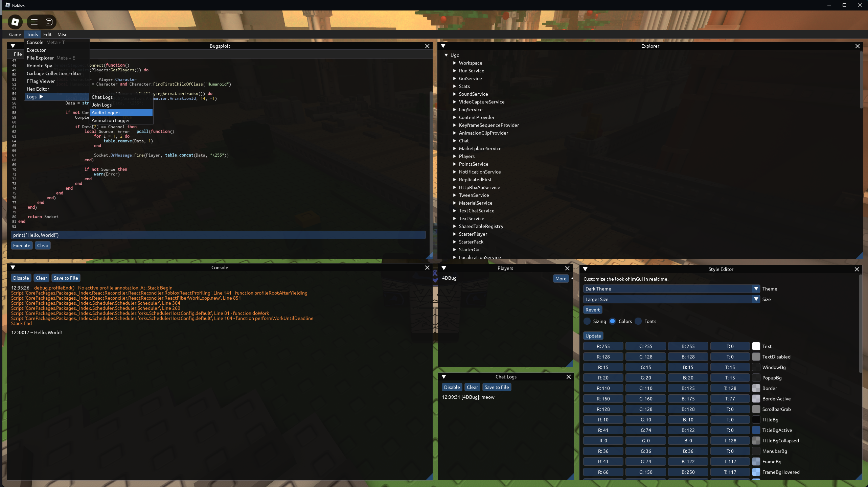This screenshot has width=868, height=487.
Task: Click the TitleBgActive color swatch
Action: click(756, 430)
